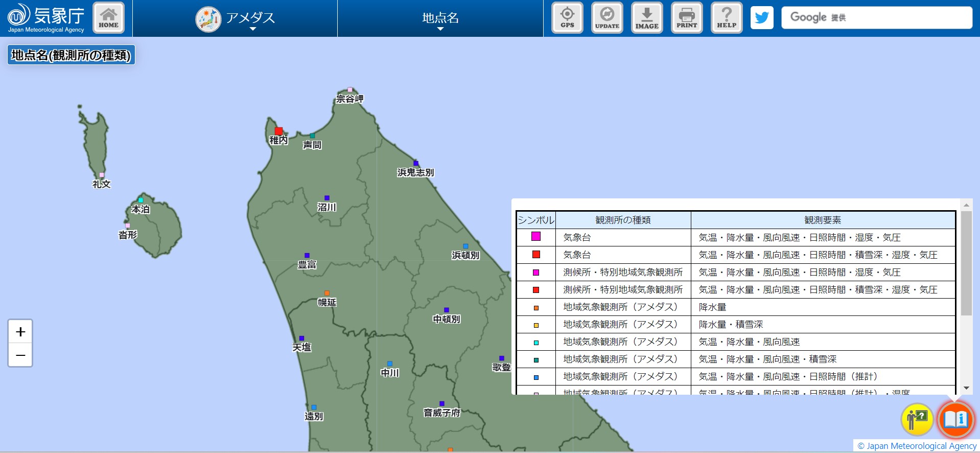This screenshot has height=453, width=980.
Task: Click legend cell 気温・降水量・風向風速・積雪深
Action: tap(823, 359)
